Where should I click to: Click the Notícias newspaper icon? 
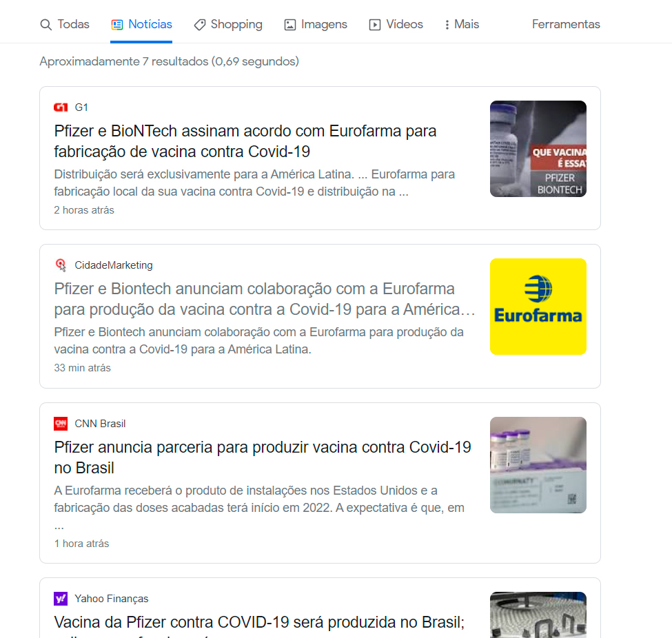tap(117, 25)
